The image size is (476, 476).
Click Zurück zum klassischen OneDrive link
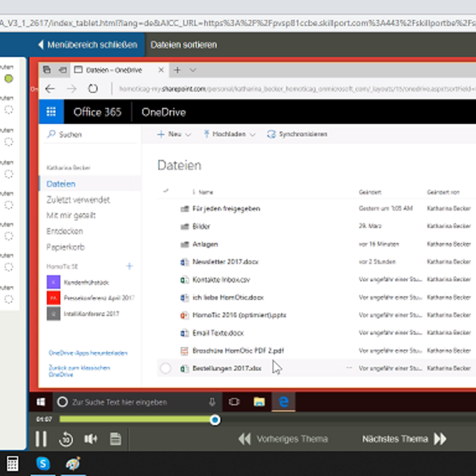coord(79,371)
